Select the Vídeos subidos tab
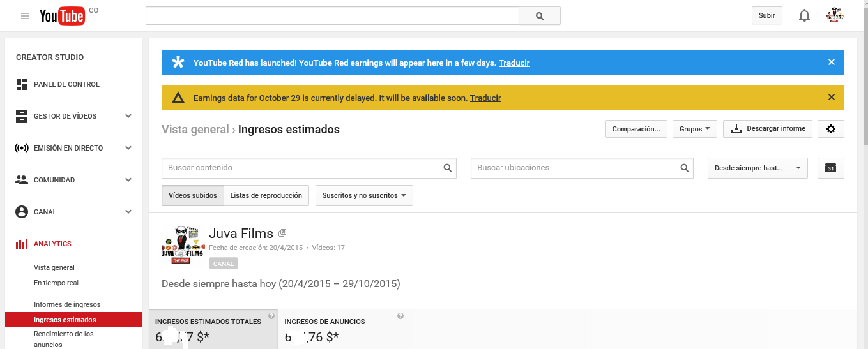The width and height of the screenshot is (868, 349). [x=193, y=195]
